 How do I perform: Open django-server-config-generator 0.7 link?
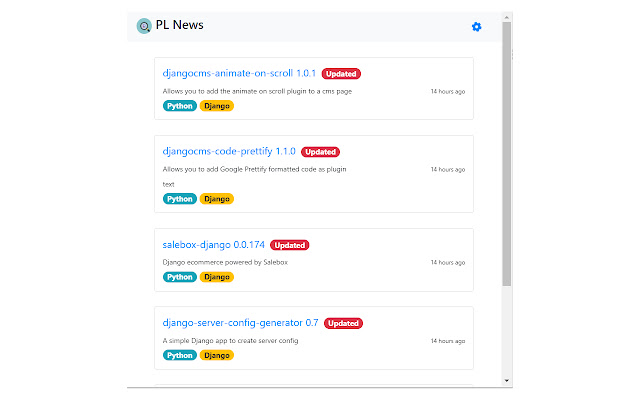[240, 323]
